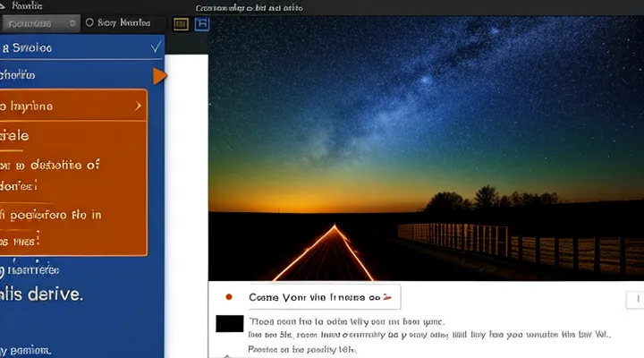Click the small button at the caption bar's right edge
644x358 pixels.
(x=639, y=296)
